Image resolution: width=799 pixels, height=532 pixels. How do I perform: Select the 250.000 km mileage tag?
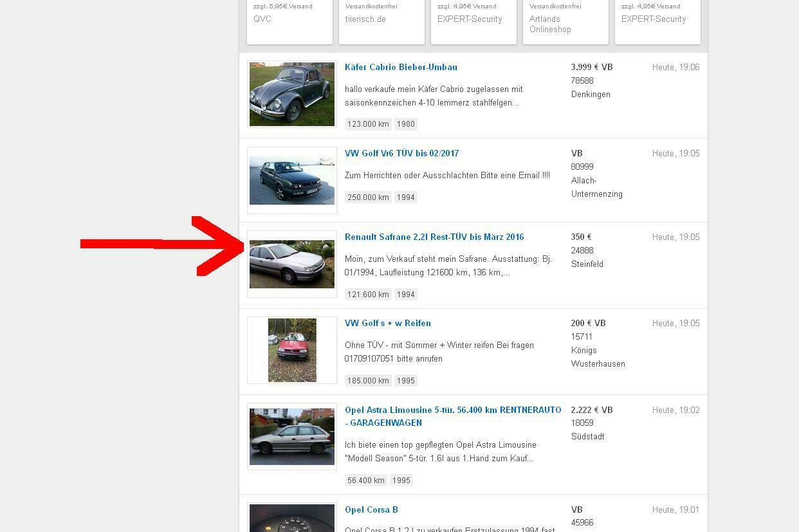point(368,197)
